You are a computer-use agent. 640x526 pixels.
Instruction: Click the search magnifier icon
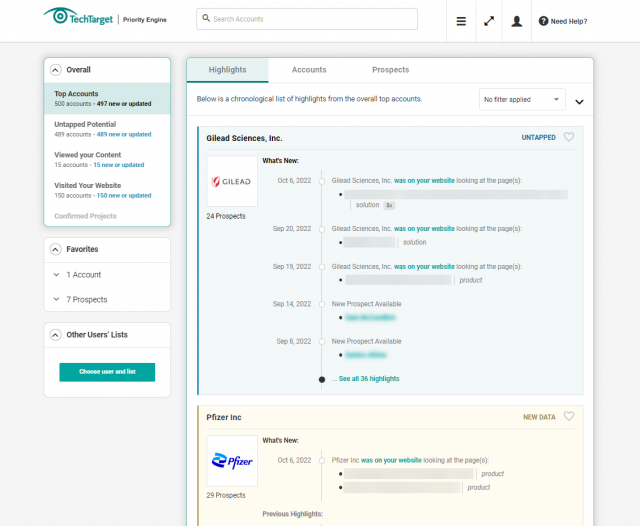(x=206, y=18)
